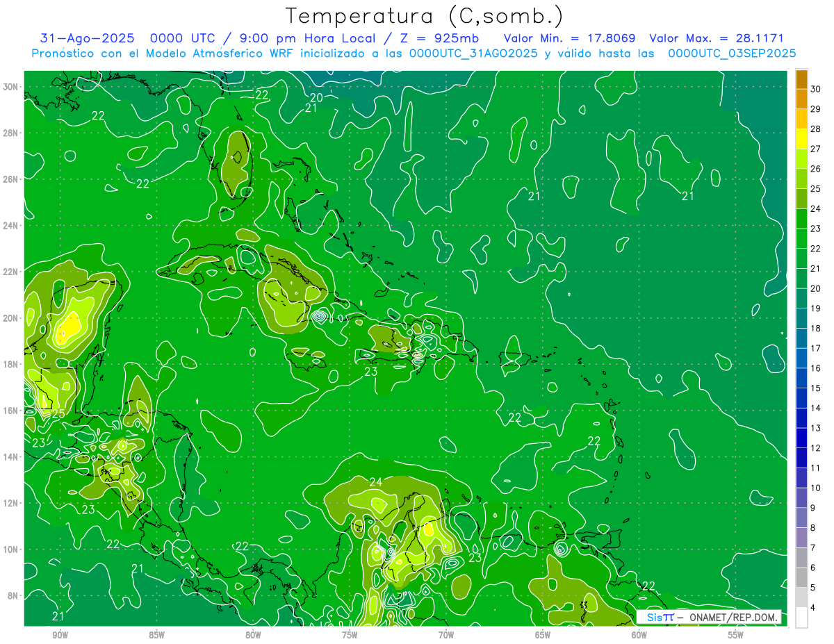Click latitude axis label "24N"
Image resolution: width=834 pixels, height=644 pixels.
click(10, 225)
